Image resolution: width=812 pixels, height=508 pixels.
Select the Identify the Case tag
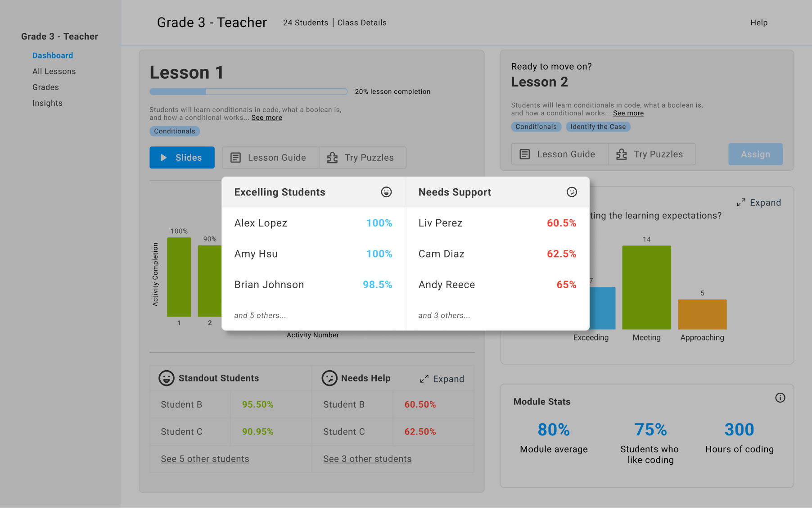point(598,127)
